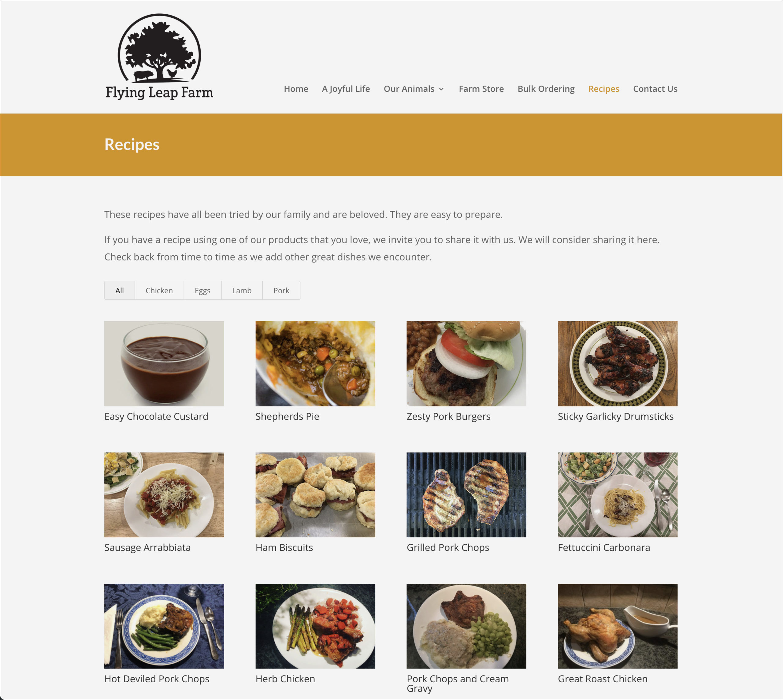The image size is (783, 700).
Task: Click the Sticky Garlicky Drumsticks title link
Action: pyautogui.click(x=615, y=417)
